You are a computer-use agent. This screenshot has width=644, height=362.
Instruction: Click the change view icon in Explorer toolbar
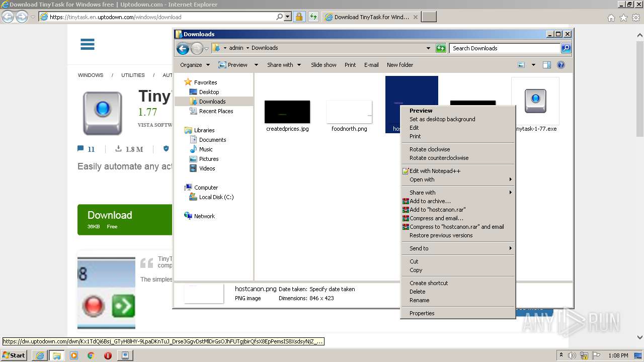521,65
